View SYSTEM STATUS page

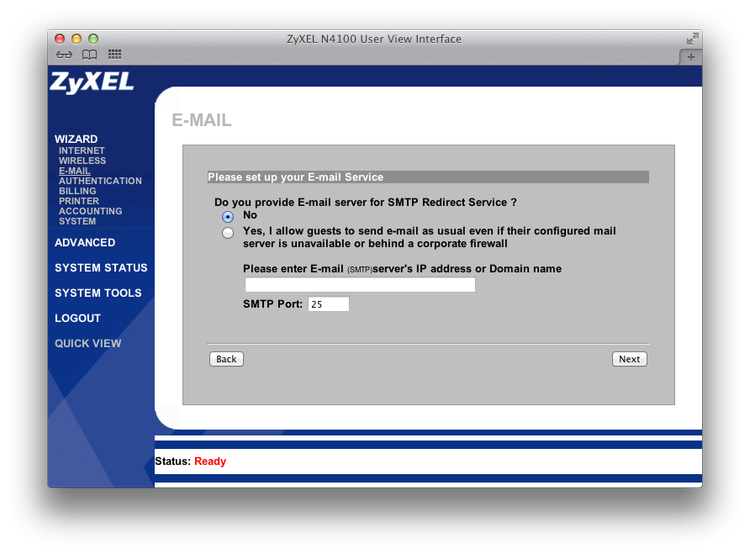(101, 268)
